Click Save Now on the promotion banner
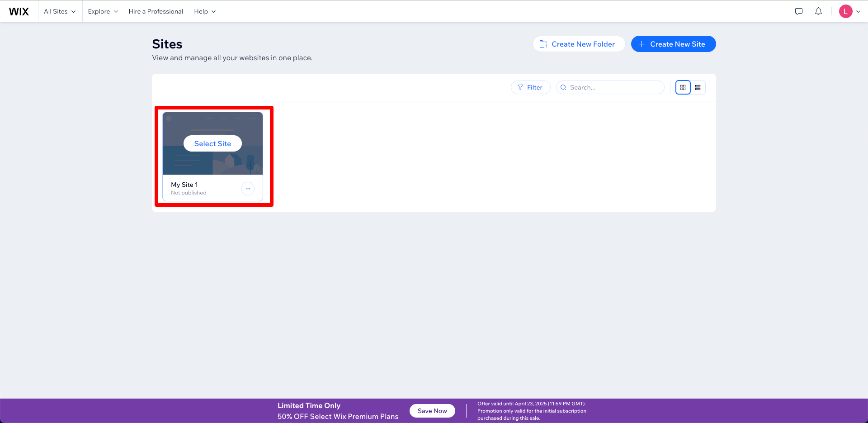 tap(432, 410)
